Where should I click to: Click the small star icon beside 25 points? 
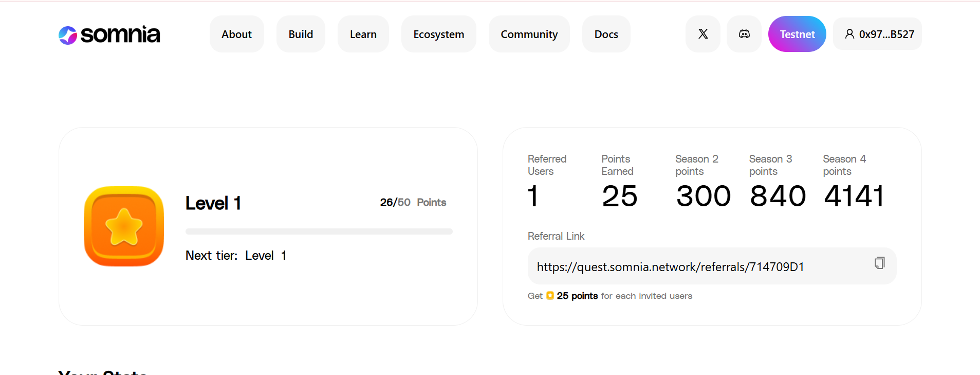[550, 296]
